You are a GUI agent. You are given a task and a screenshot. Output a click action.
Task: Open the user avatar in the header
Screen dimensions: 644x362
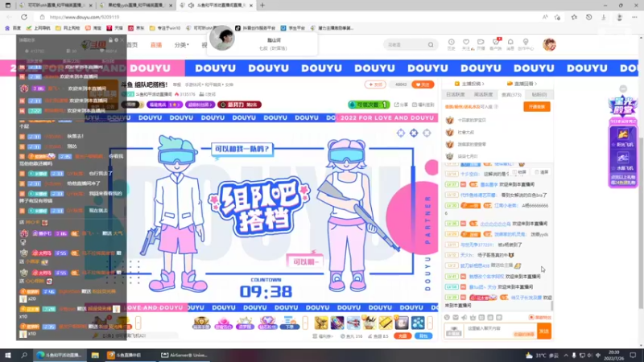click(x=549, y=44)
